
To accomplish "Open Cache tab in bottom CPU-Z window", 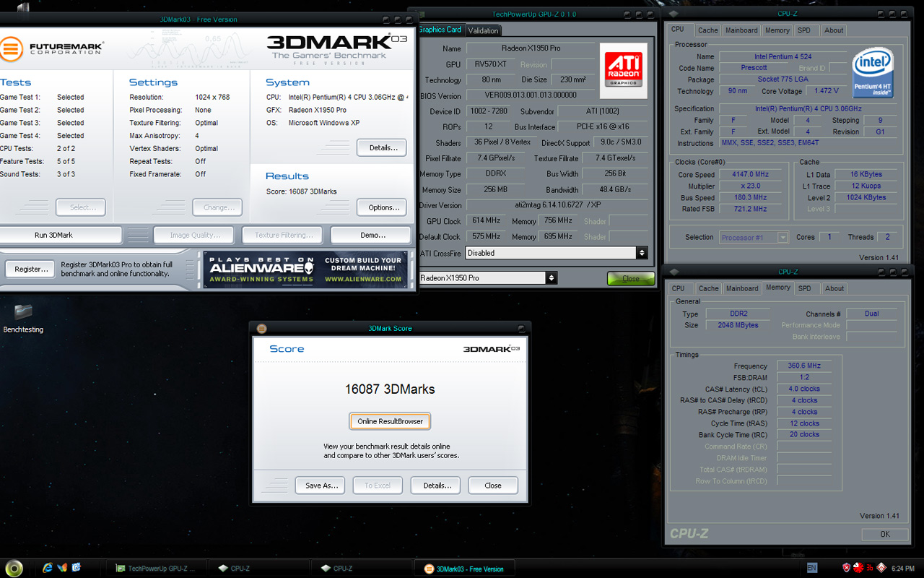I will pos(708,288).
